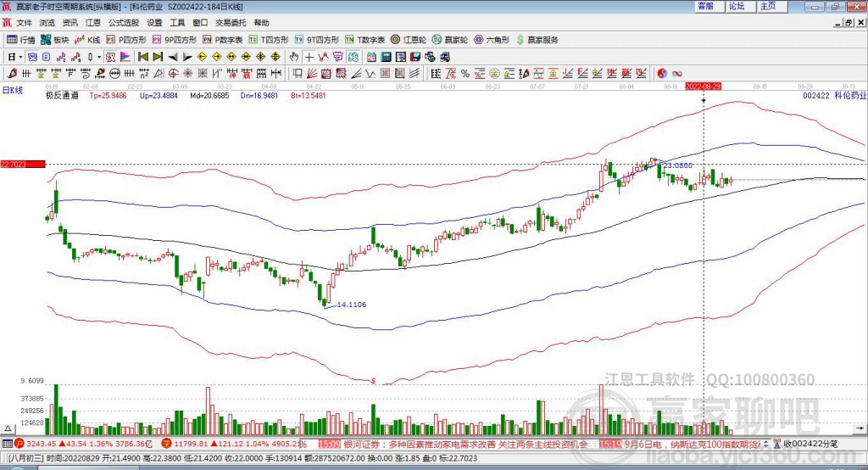Viewport: 868px width, 470px height.
Task: Open the calculator icon
Action: [x=387, y=57]
